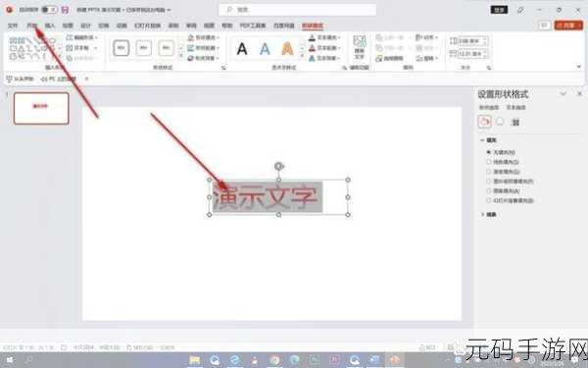Toggle the 自动保存 AutoSave switch
This screenshot has width=588, height=368.
pyautogui.click(x=49, y=10)
